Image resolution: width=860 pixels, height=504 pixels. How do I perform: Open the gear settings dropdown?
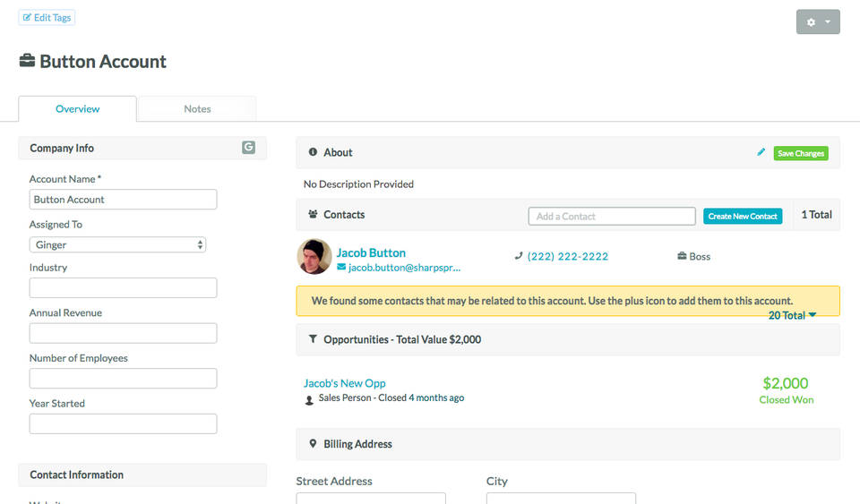[x=817, y=21]
